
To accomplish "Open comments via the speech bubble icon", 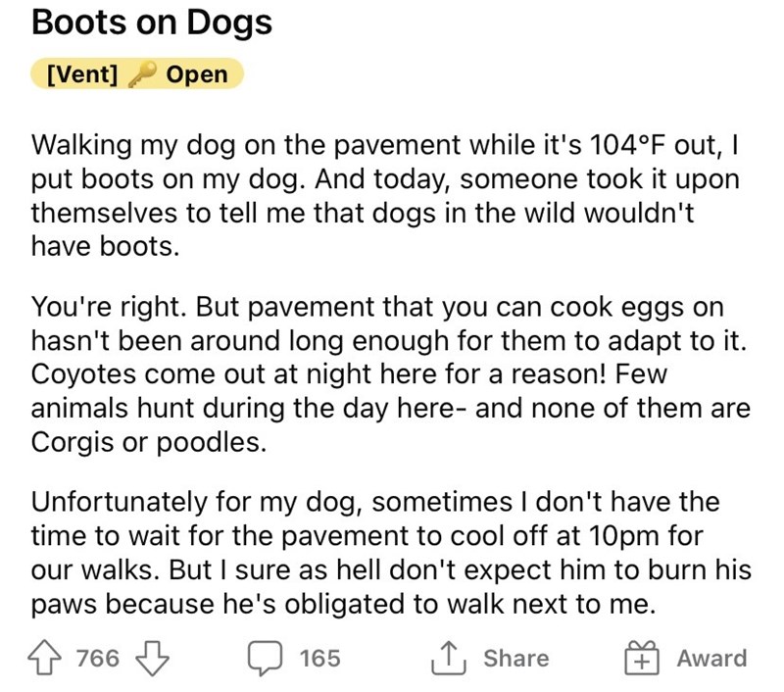I will tap(265, 658).
